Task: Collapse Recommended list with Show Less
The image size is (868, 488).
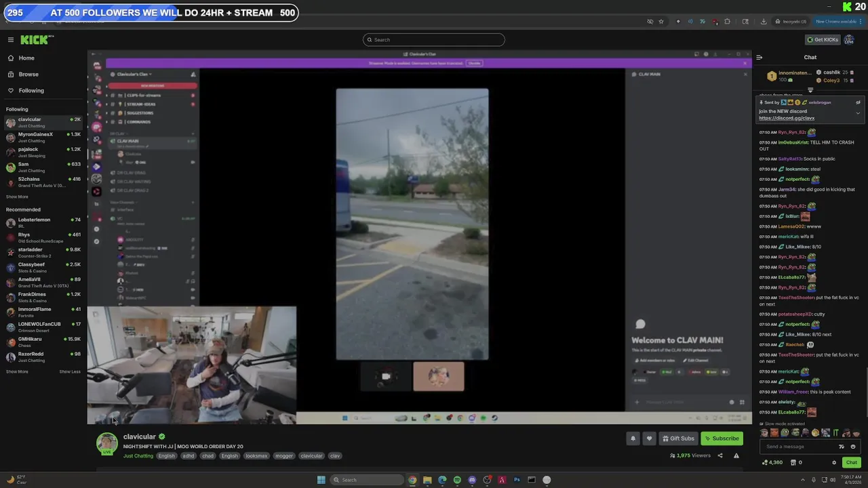Action: [70, 371]
